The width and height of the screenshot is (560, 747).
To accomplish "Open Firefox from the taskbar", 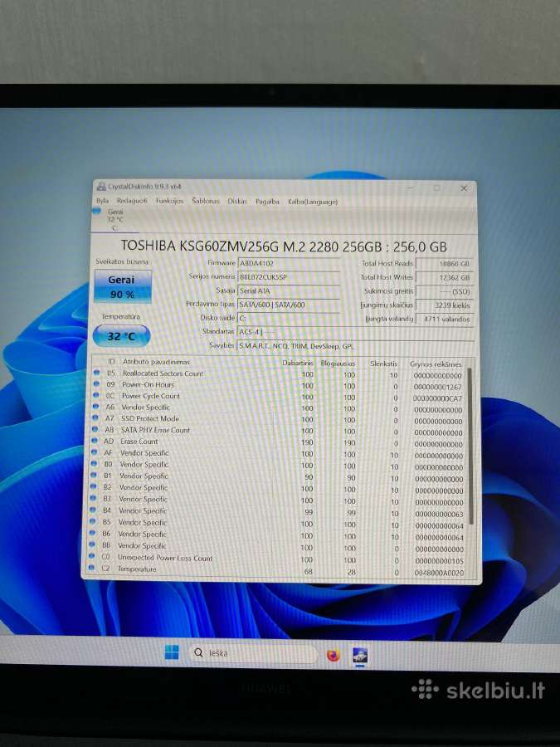I will click(x=334, y=656).
